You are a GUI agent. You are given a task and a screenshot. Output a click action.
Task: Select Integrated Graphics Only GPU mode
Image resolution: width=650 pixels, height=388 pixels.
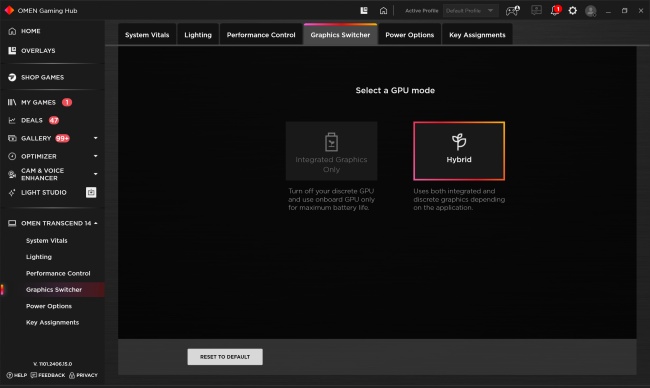(331, 151)
